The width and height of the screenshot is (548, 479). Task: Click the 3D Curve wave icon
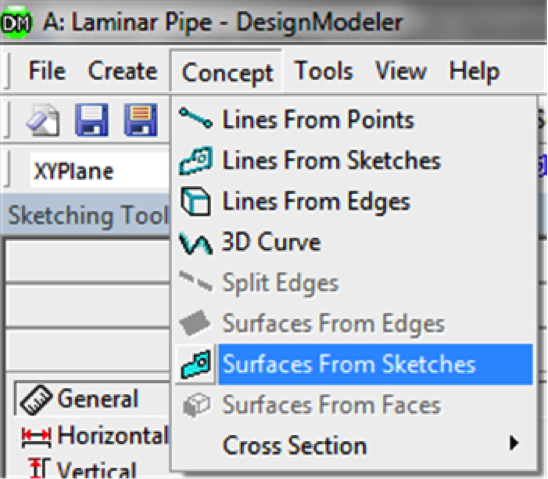point(196,243)
